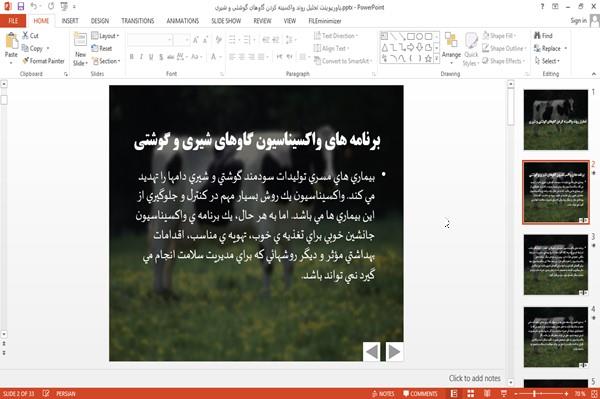The width and height of the screenshot is (600, 399).
Task: Toggle the NOTES pane in status bar
Action: click(383, 394)
